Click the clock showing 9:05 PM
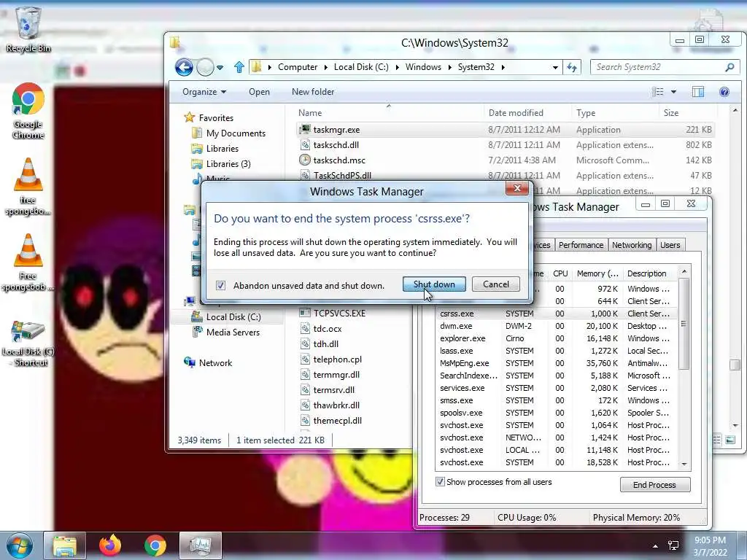The image size is (747, 560). [x=710, y=540]
